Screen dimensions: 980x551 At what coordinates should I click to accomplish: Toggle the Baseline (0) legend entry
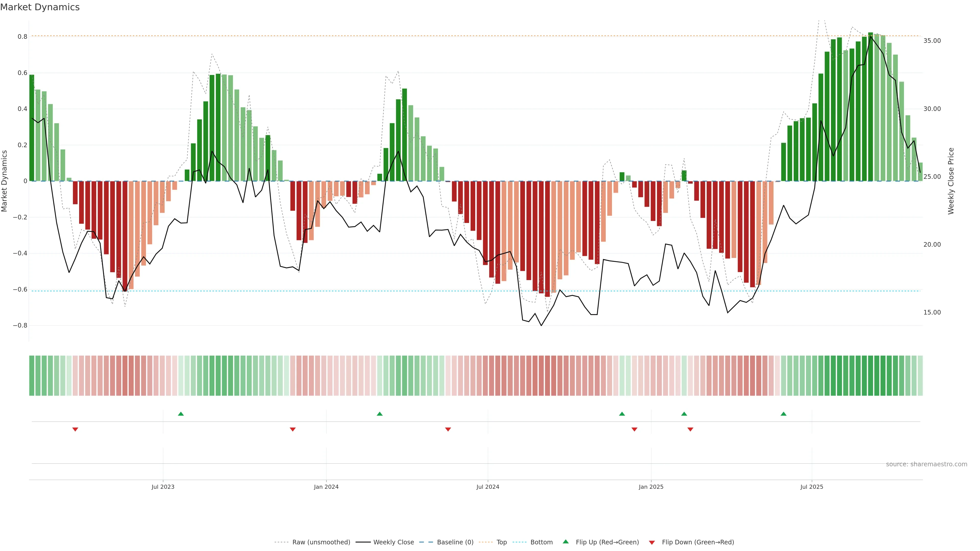click(x=455, y=542)
